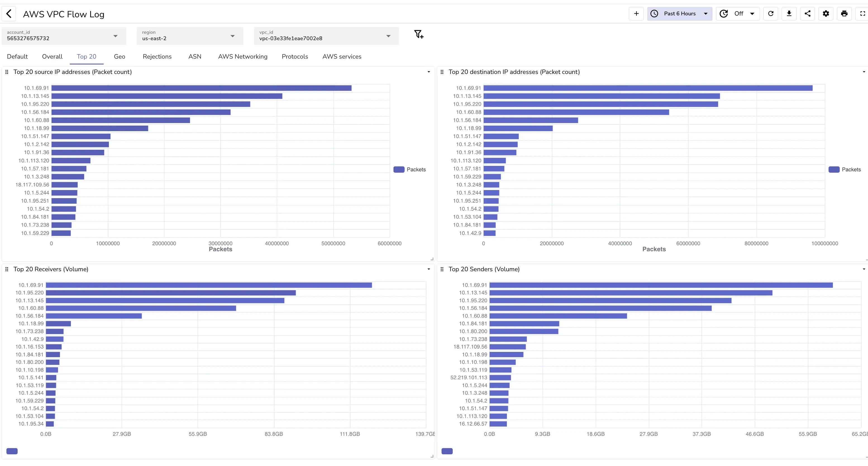Toggle Packets legend in destination IP chart
868x466 pixels.
tap(845, 169)
